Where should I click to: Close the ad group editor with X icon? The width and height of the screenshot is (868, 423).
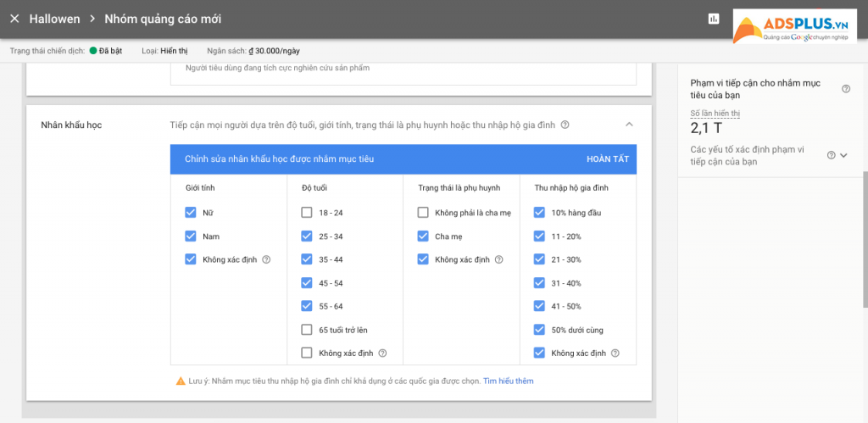pos(15,19)
